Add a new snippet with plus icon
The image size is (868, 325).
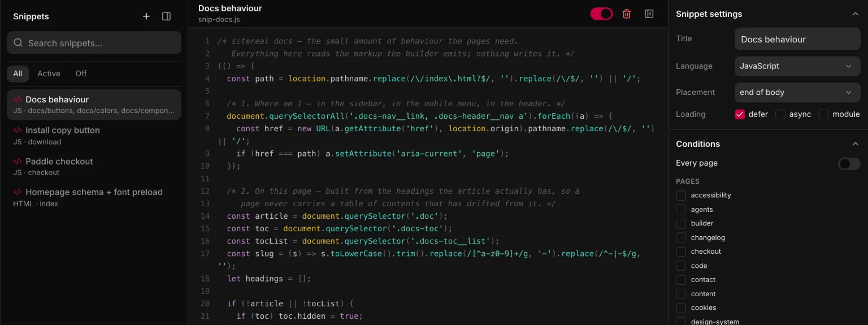click(146, 16)
